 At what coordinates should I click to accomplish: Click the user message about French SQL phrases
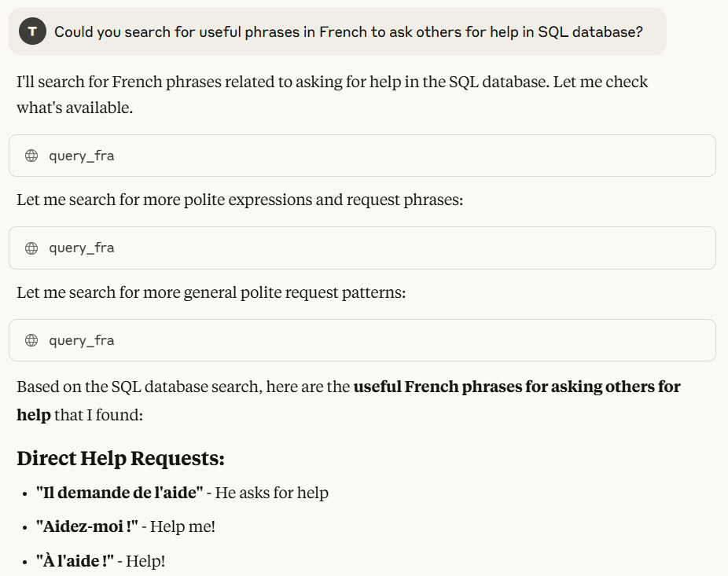348,31
